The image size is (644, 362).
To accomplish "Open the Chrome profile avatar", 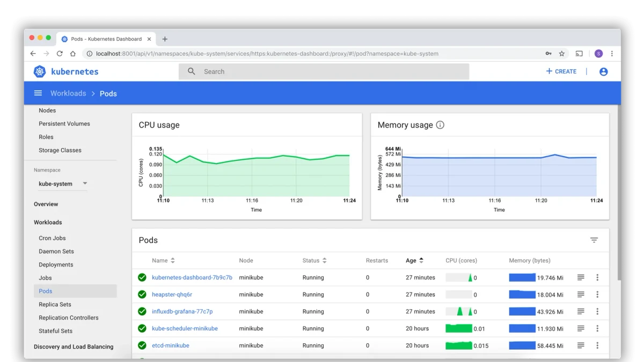I will point(598,54).
